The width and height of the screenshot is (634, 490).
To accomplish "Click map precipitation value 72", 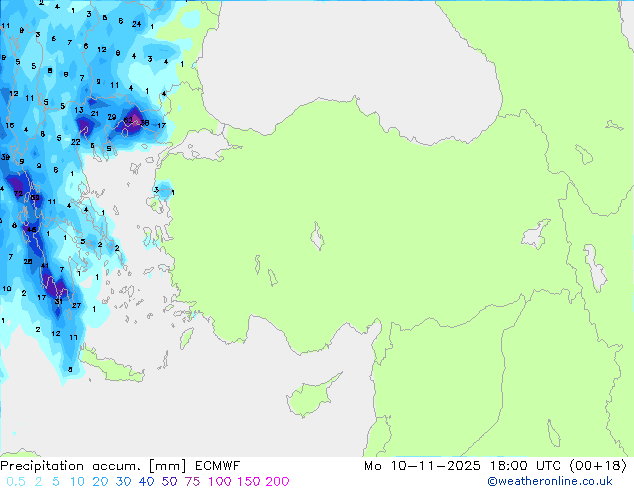I will [18, 194].
